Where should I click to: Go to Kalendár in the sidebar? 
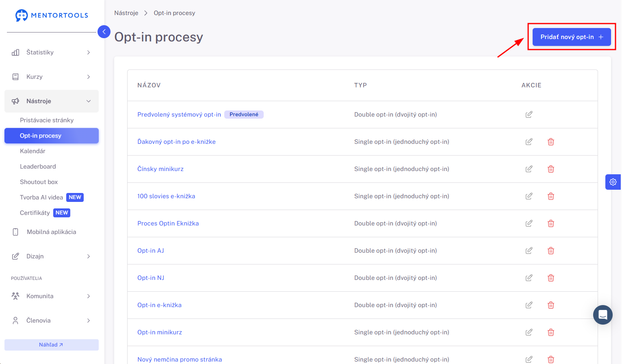33,151
